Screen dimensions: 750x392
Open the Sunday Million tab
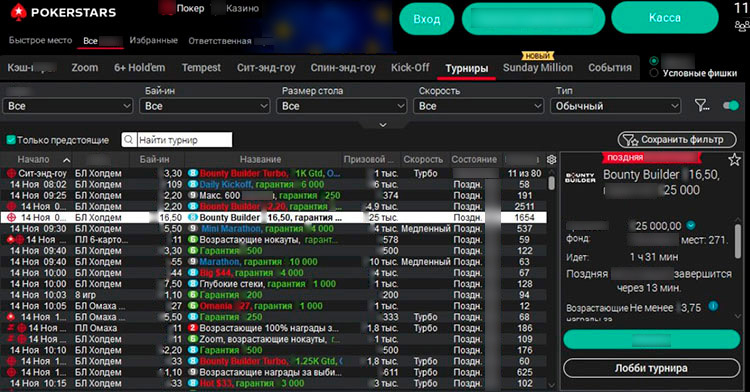[x=538, y=68]
